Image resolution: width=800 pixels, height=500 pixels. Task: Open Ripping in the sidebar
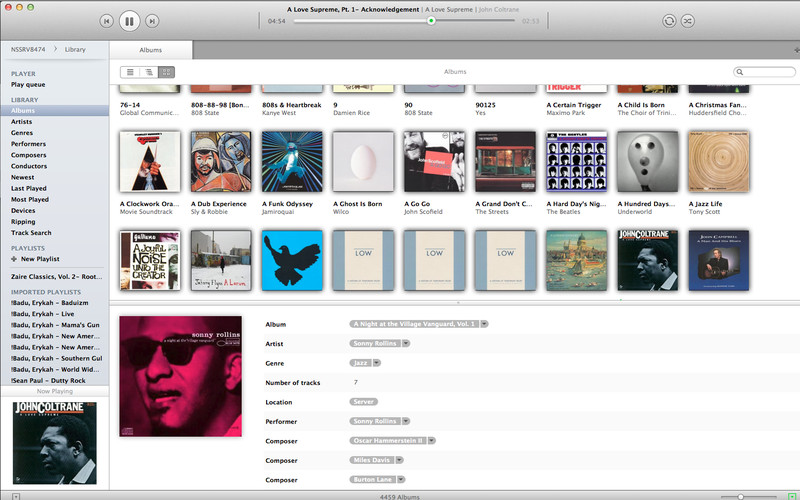click(23, 222)
